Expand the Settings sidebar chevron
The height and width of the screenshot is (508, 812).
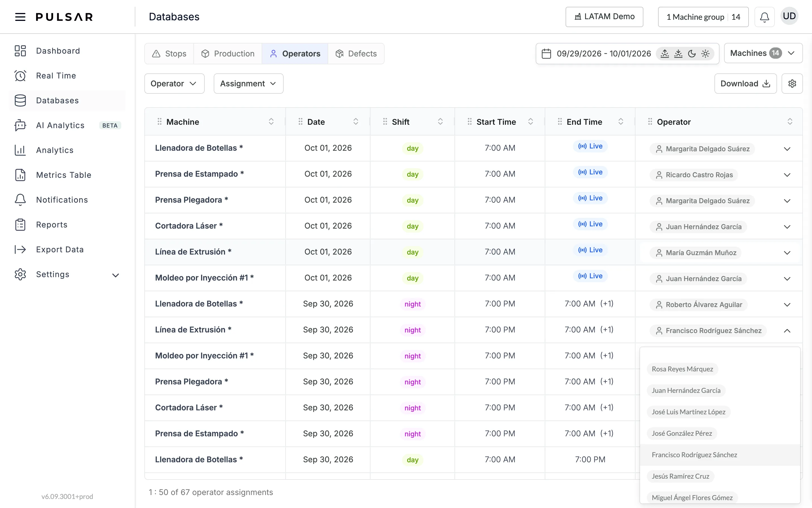coord(115,275)
